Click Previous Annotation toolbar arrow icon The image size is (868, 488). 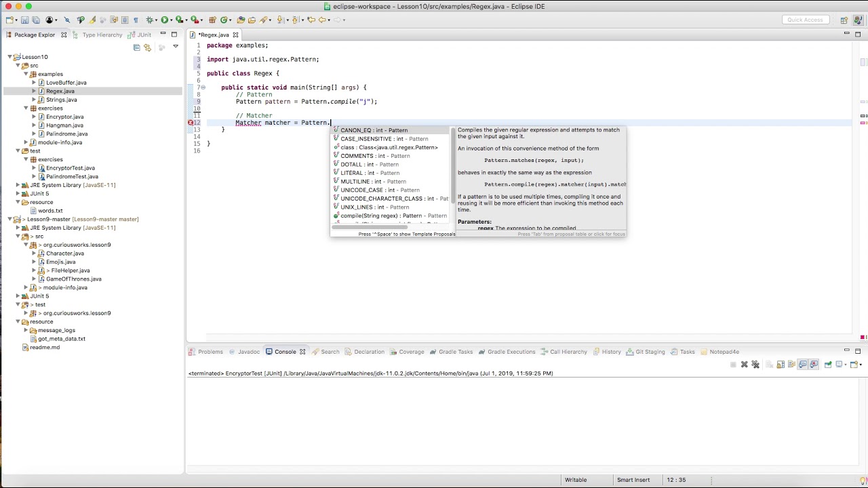click(x=296, y=20)
